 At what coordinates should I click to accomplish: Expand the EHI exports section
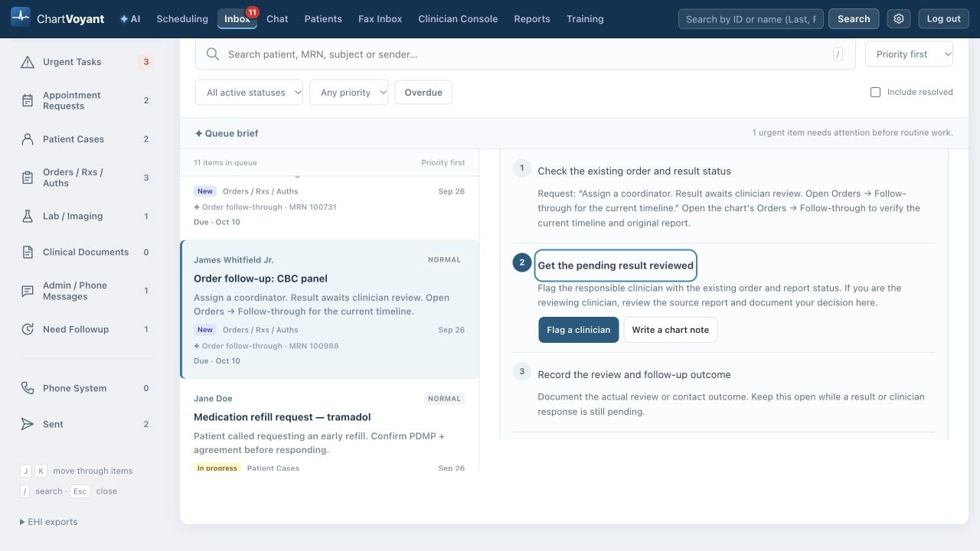point(48,522)
